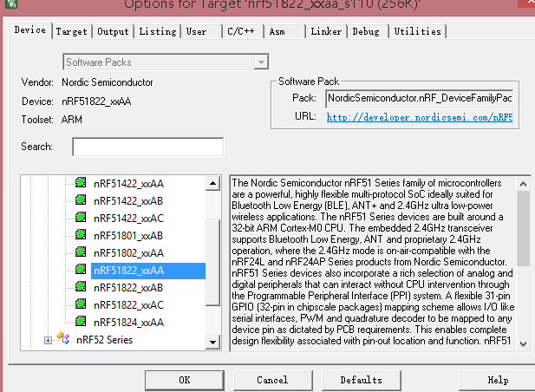Image resolution: width=535 pixels, height=392 pixels.
Task: Open the Utilities tab
Action: click(418, 31)
